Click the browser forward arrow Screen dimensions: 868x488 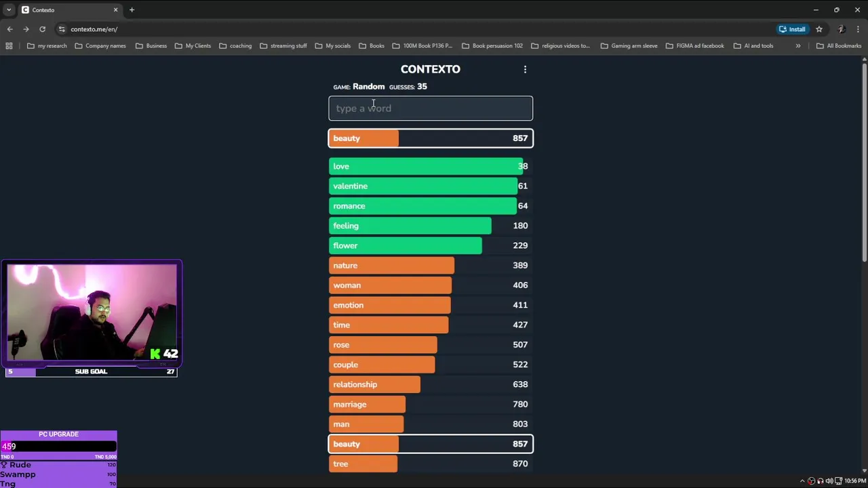[x=26, y=29]
